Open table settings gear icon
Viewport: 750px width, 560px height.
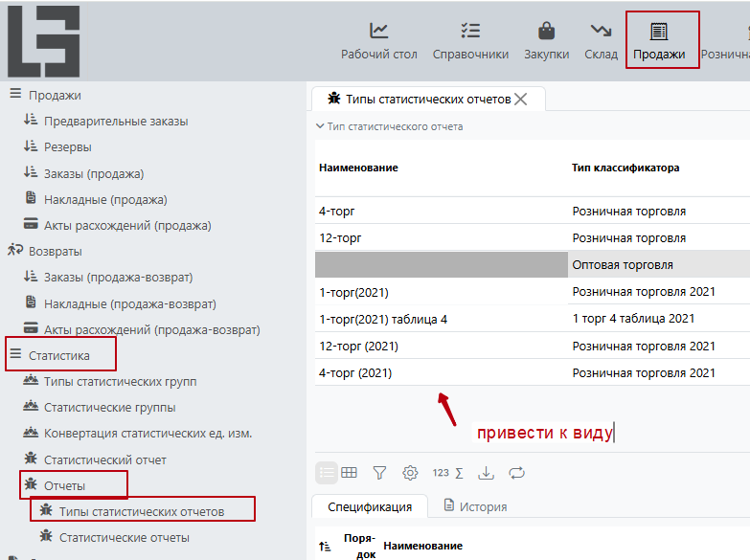tap(410, 472)
